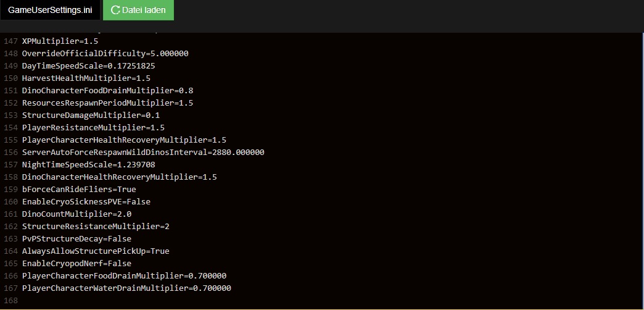Screen dimensions: 644x310
Task: Click on DinoCountMultiplier=2.0 line
Action: pos(77,214)
